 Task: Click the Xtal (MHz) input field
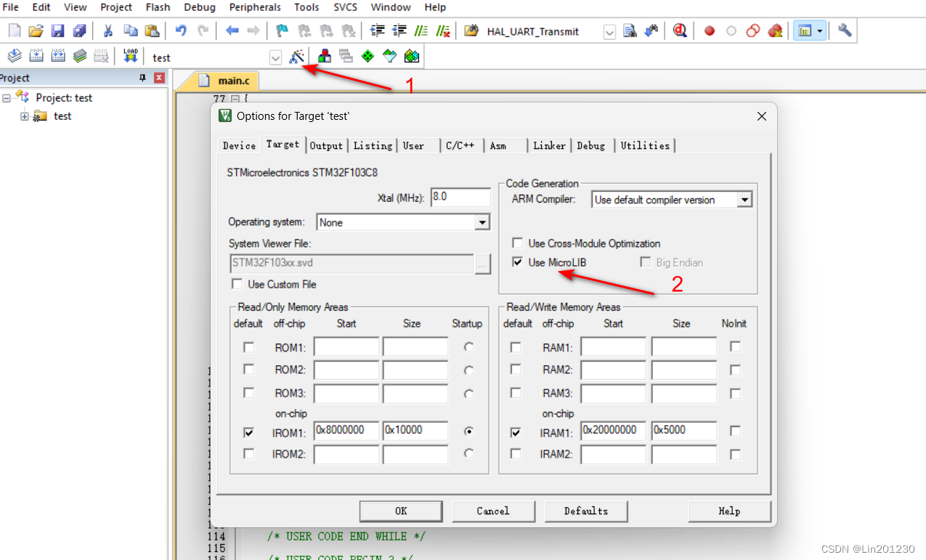(460, 197)
